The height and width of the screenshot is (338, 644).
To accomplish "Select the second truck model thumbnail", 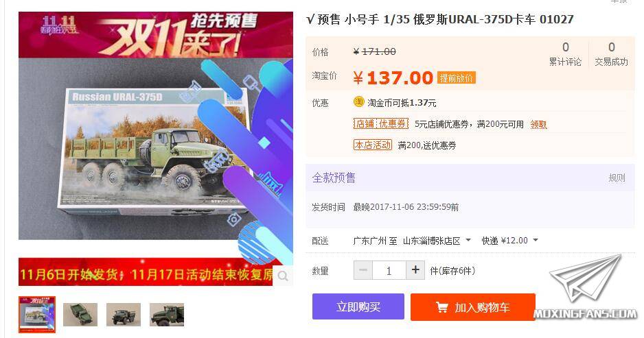I will coord(80,315).
